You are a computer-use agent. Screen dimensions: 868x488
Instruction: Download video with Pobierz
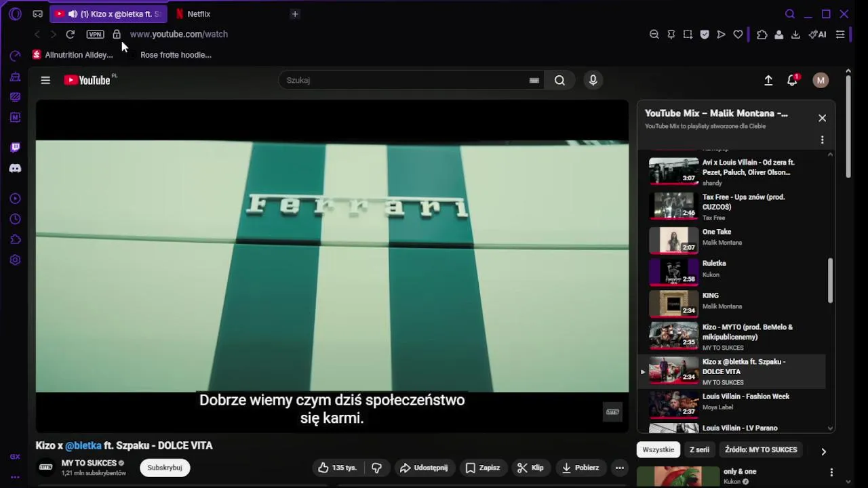pyautogui.click(x=580, y=468)
